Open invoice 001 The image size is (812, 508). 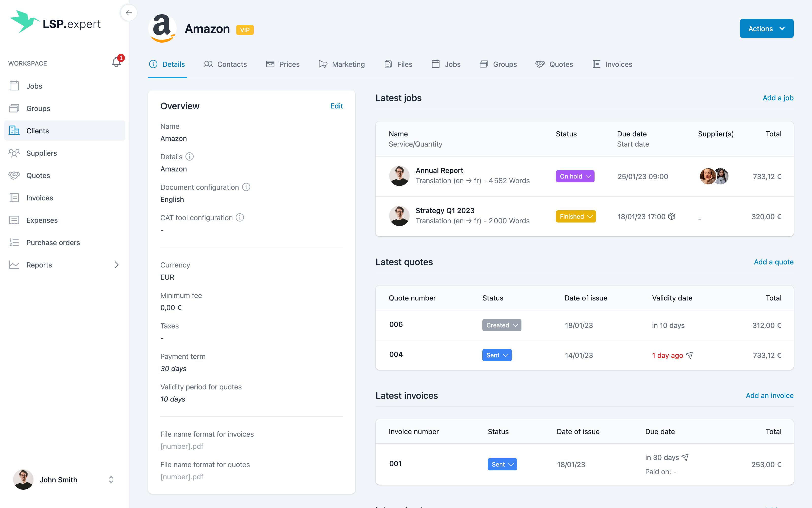pos(395,464)
